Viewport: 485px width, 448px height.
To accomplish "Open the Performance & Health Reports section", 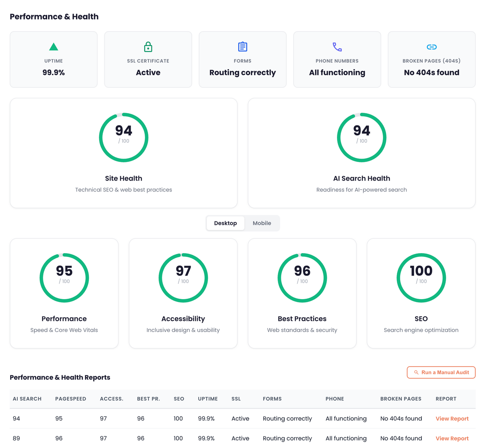I will 60,377.
